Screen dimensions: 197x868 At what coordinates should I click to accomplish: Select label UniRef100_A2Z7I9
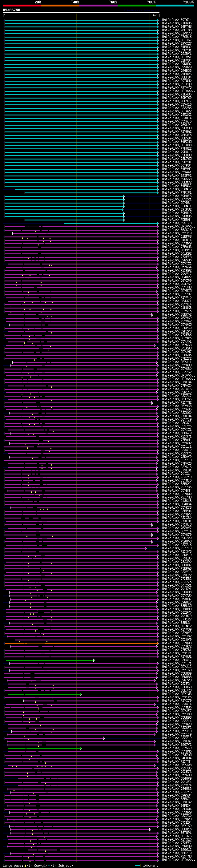pos(177,738)
